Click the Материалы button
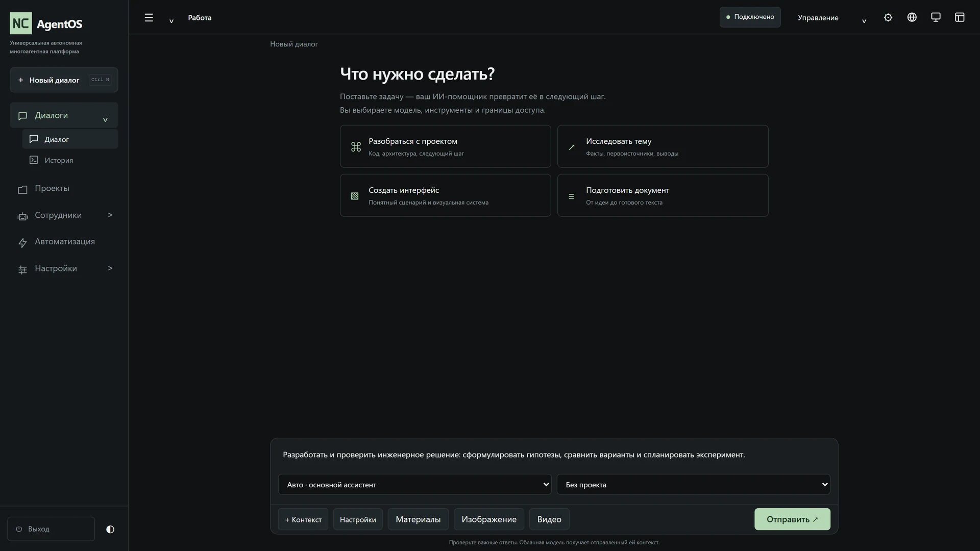The height and width of the screenshot is (551, 980). click(x=418, y=519)
